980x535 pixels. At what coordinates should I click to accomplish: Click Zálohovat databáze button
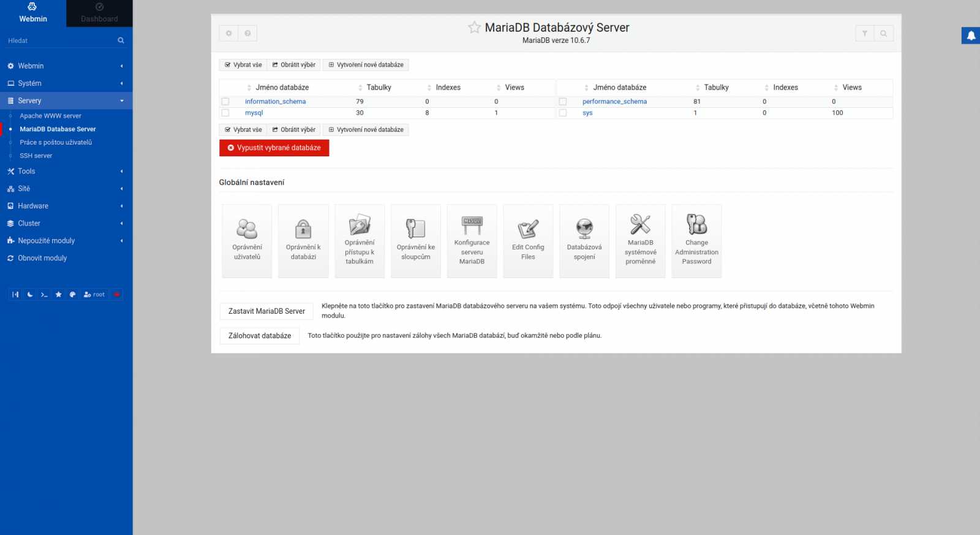pos(260,336)
